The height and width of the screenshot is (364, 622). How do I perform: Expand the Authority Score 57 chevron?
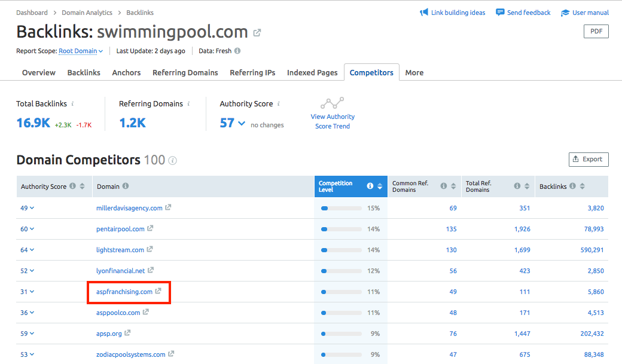click(242, 123)
